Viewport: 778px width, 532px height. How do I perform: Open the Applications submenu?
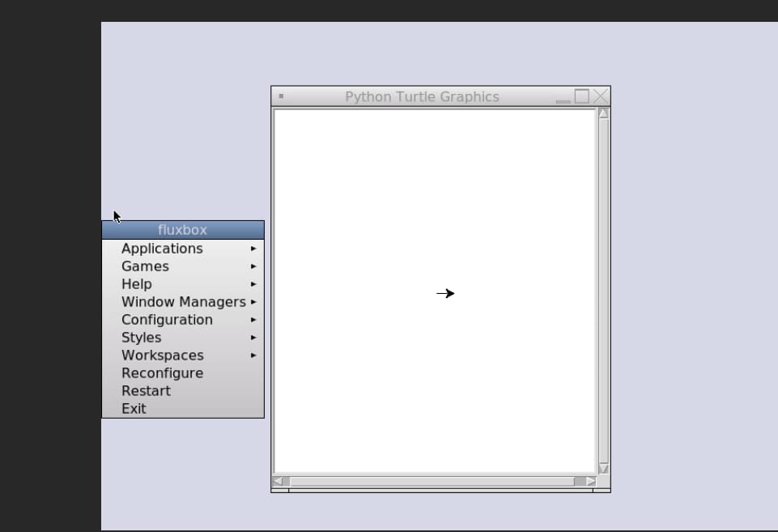pyautogui.click(x=183, y=248)
